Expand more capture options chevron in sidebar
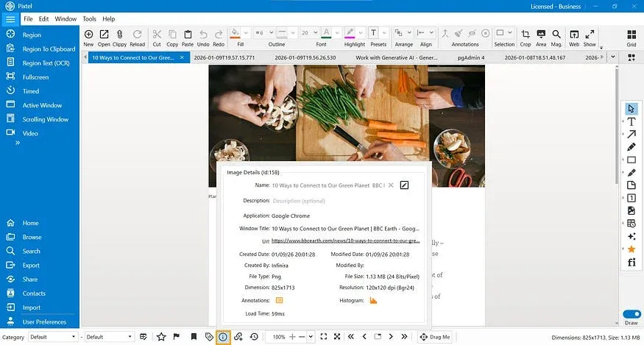The image size is (644, 345). [x=18, y=143]
